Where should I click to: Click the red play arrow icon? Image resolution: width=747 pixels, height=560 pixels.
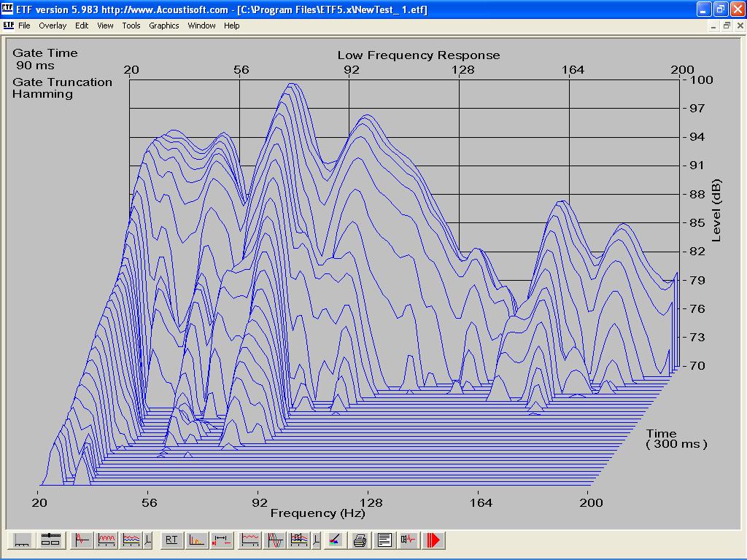pyautogui.click(x=434, y=540)
